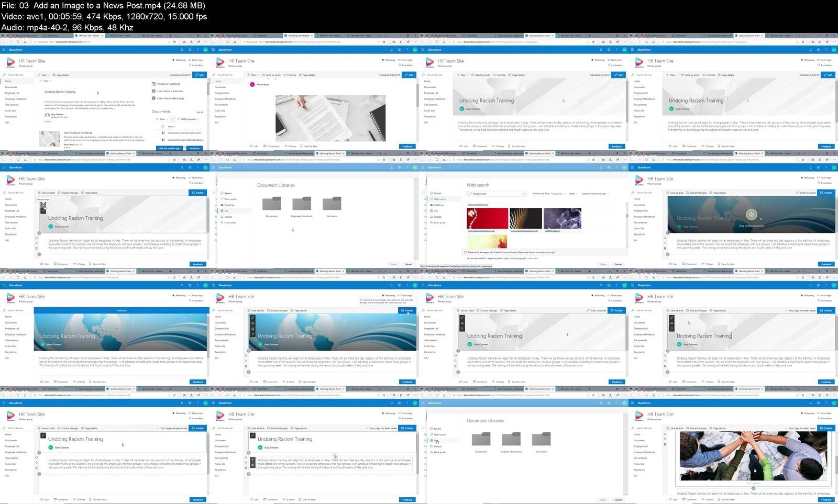Image resolution: width=838 pixels, height=504 pixels.
Task: Click Discard changes in the hands-photo frame
Action: tap(697, 428)
